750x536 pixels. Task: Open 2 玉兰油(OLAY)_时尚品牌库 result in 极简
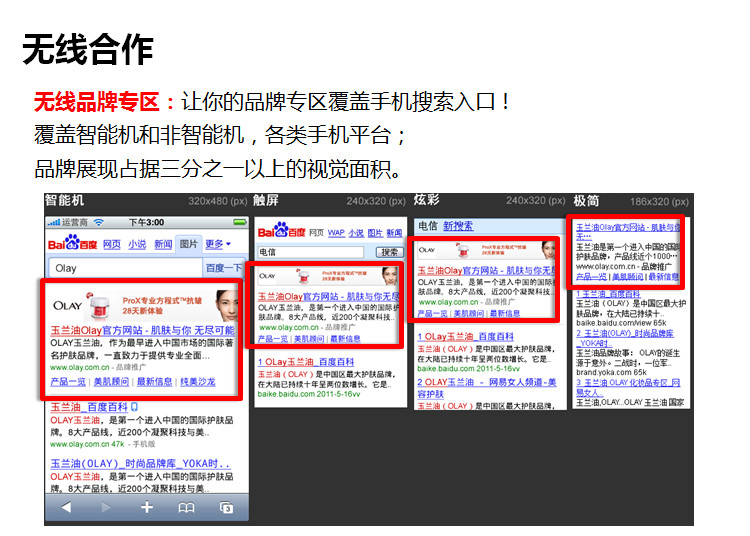(625, 338)
